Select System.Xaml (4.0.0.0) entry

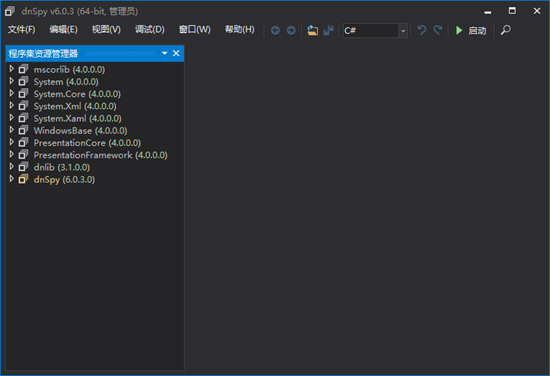click(78, 119)
